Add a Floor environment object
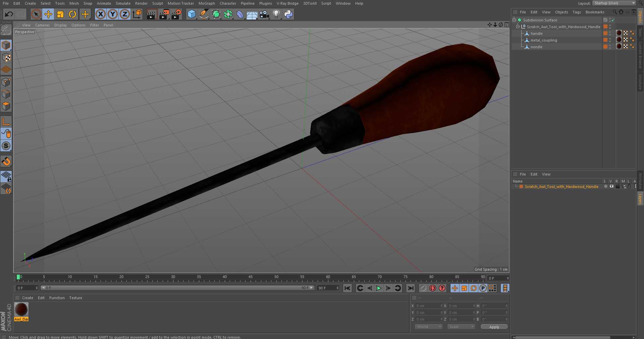644x339 pixels. pos(252,14)
